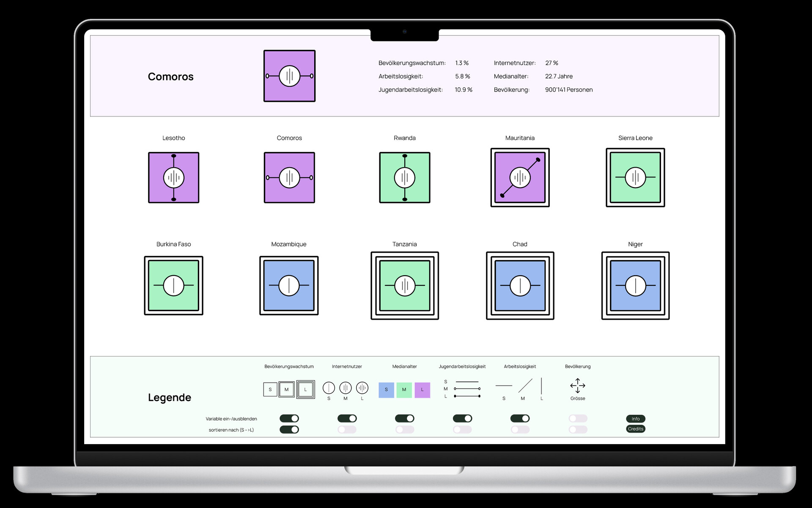Click the Arbeitslosigkeit value 5.8 %
812x508 pixels.
[x=463, y=76]
